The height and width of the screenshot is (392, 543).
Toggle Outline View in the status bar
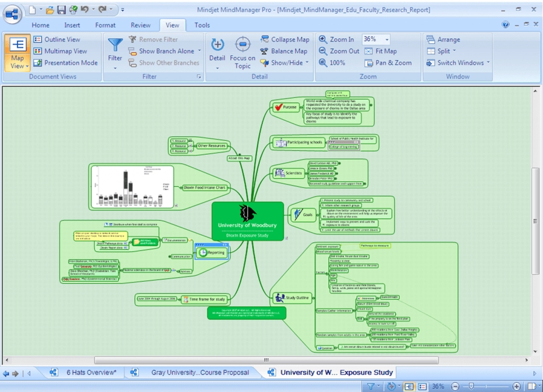coord(422,387)
